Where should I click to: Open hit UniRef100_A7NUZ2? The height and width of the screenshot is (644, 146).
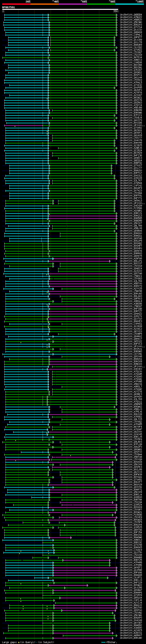pyautogui.click(x=131, y=17)
